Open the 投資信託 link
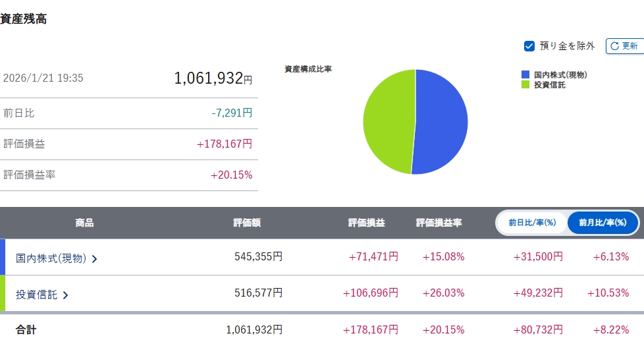The height and width of the screenshot is (344, 644). click(x=37, y=295)
